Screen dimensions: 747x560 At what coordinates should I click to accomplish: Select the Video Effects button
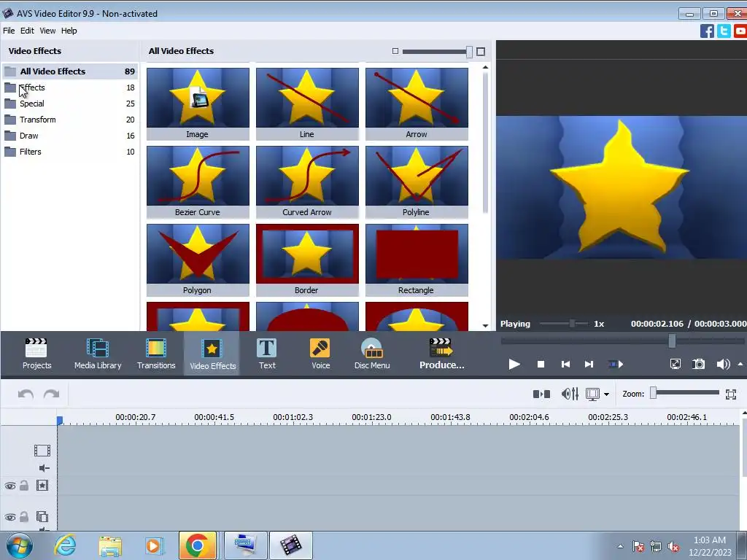(212, 354)
